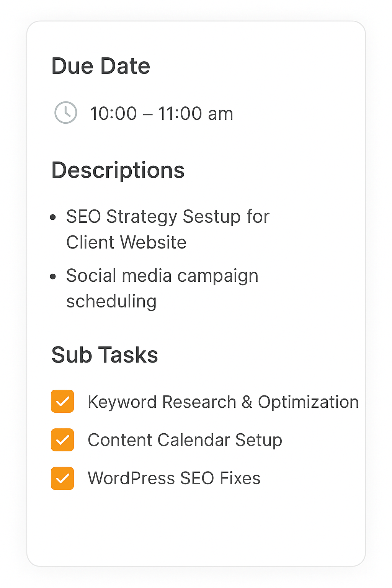The image size is (392, 588).
Task: Click the dash between the two times
Action: tap(147, 114)
